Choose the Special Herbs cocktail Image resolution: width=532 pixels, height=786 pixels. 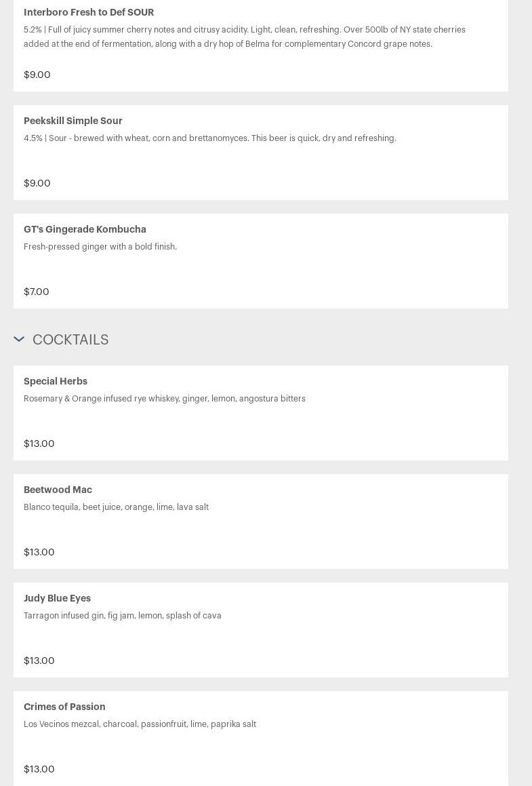tap(56, 381)
